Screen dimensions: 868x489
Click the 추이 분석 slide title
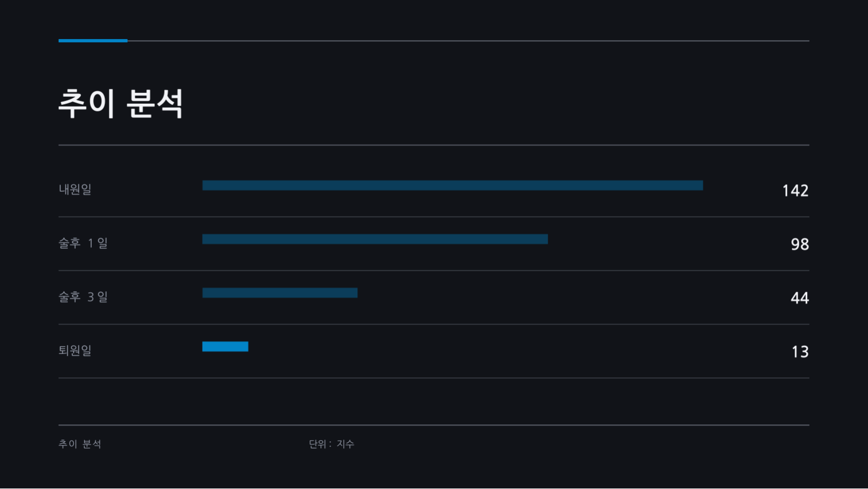coord(121,103)
